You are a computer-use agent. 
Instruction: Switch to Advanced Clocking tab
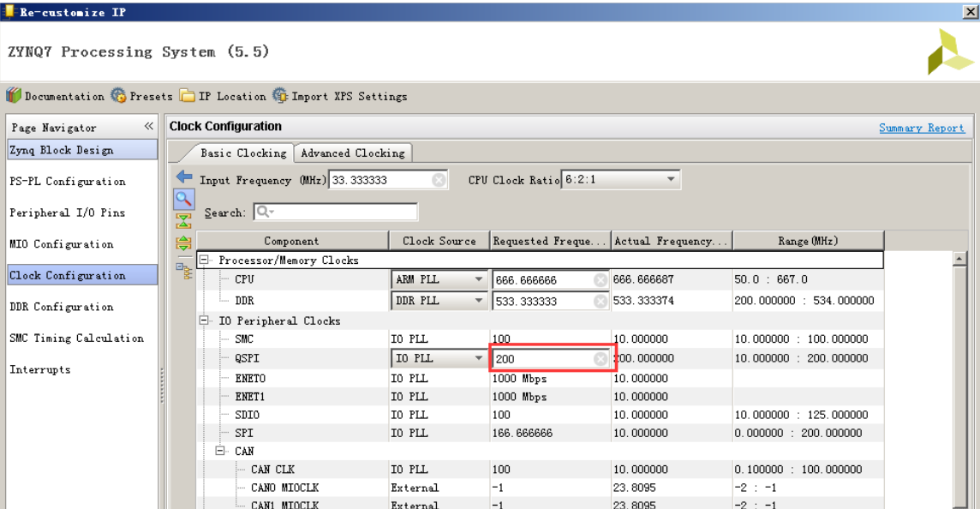pyautogui.click(x=352, y=153)
